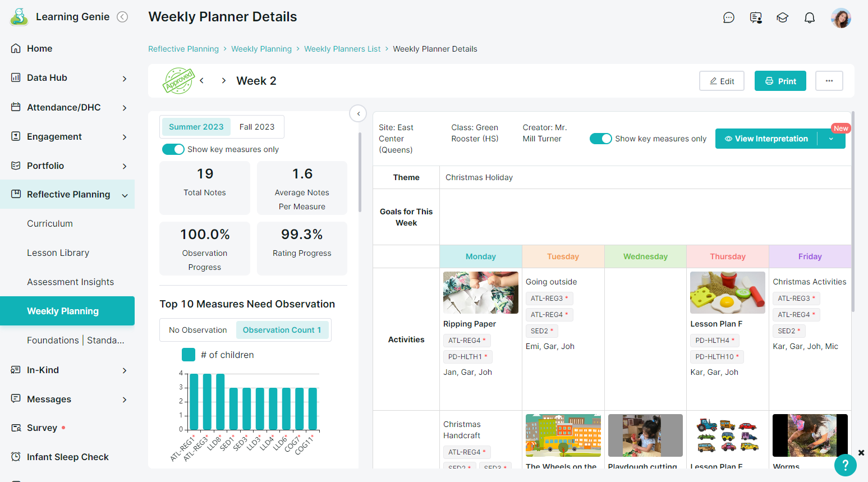This screenshot has width=868, height=482.
Task: Open the Ripping Paper activity thumbnail
Action: coord(481,293)
